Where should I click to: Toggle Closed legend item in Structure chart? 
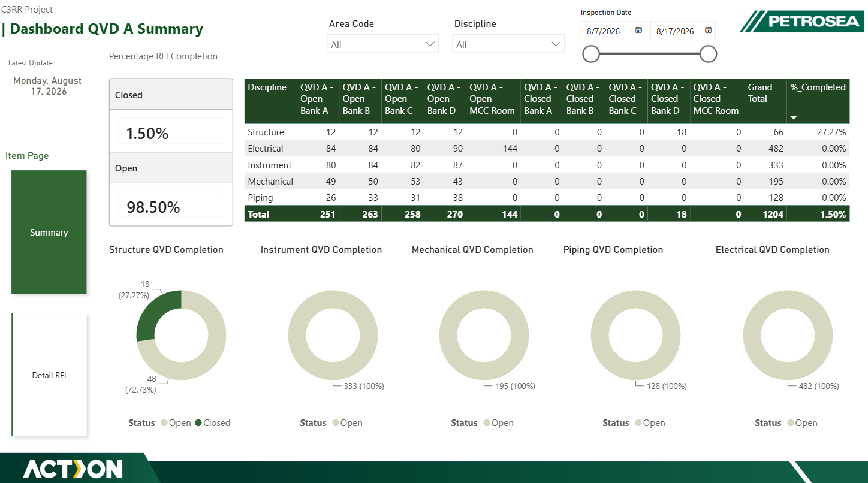(x=213, y=423)
